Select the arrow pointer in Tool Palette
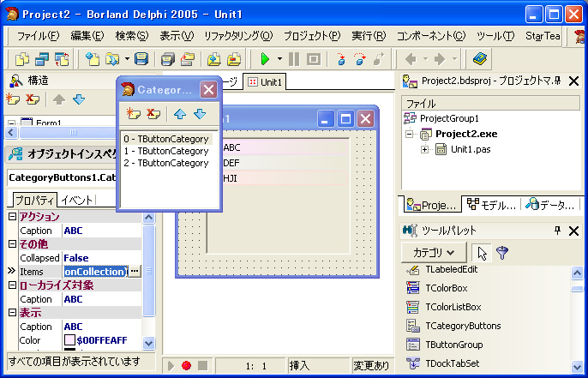Screen dimensions: 588x378 point(483,252)
